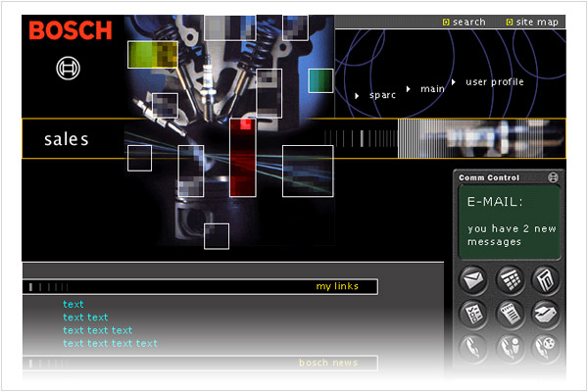Image resolution: width=588 pixels, height=392 pixels.
Task: Click the calculator keypad icon
Action: [510, 280]
